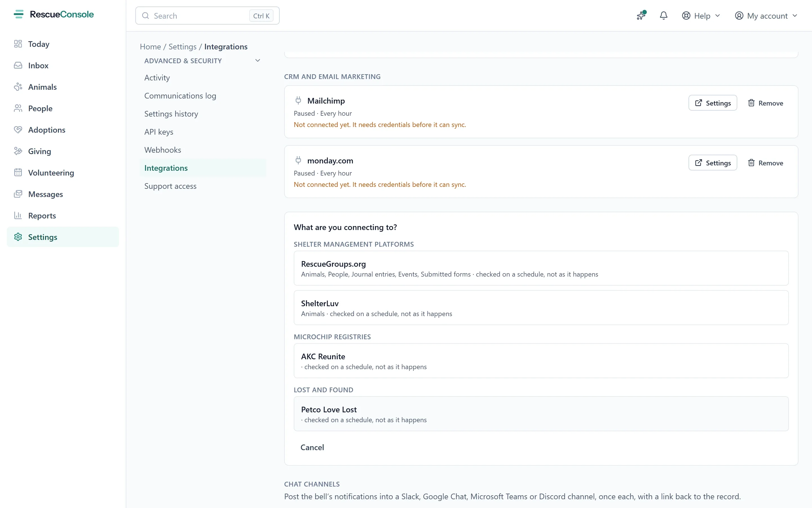This screenshot has width=812, height=508.
Task: Click the Reports chart icon
Action: coord(18,216)
